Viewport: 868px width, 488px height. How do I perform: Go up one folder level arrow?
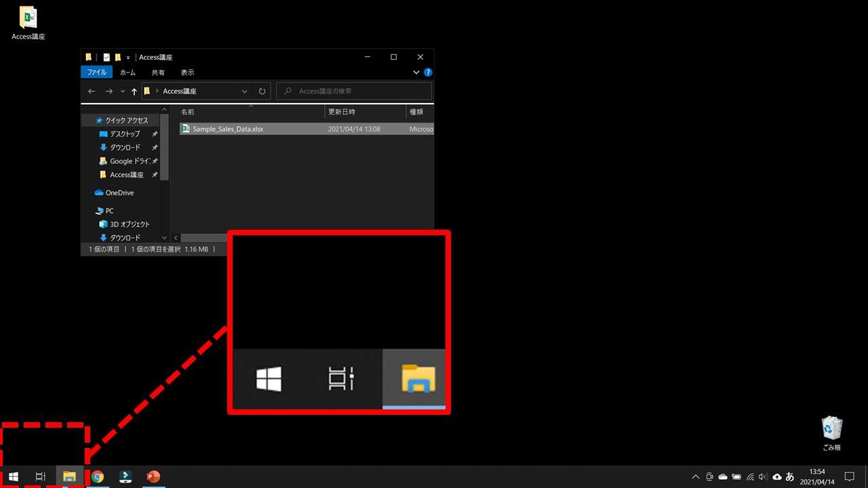point(134,91)
